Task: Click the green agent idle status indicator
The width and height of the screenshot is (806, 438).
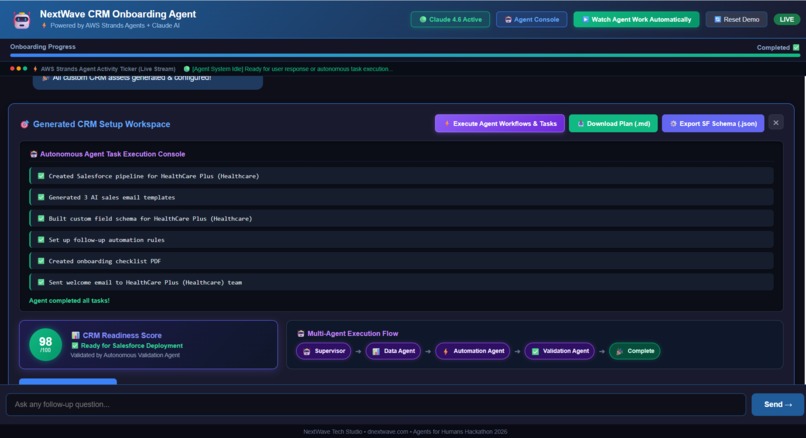Action: pyautogui.click(x=187, y=68)
